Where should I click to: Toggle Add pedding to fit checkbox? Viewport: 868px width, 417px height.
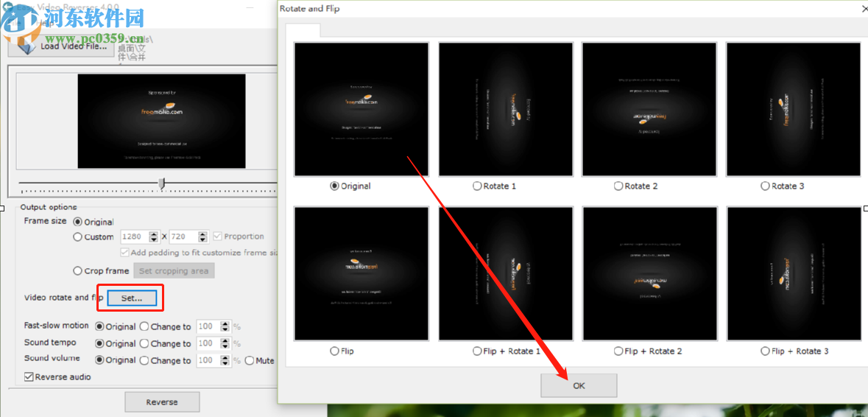click(x=200, y=253)
